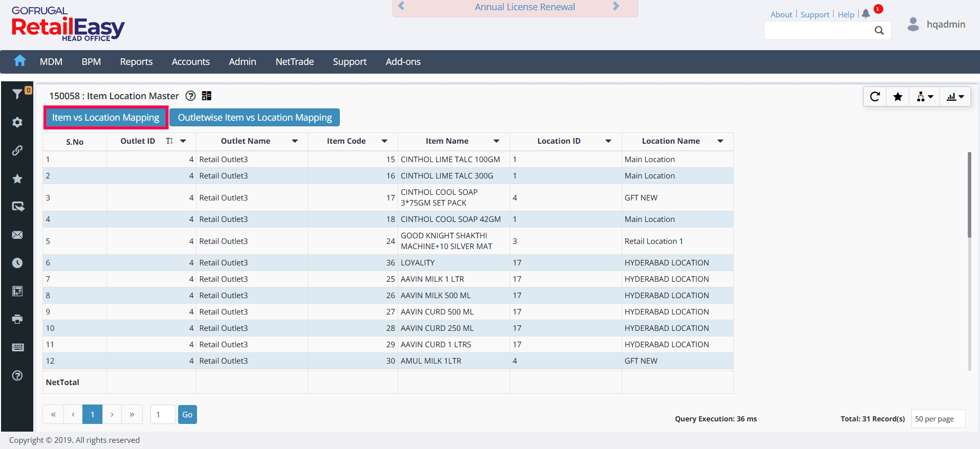Click the mail envelope icon in sidebar
Viewport: 980px width, 449px height.
[17, 235]
